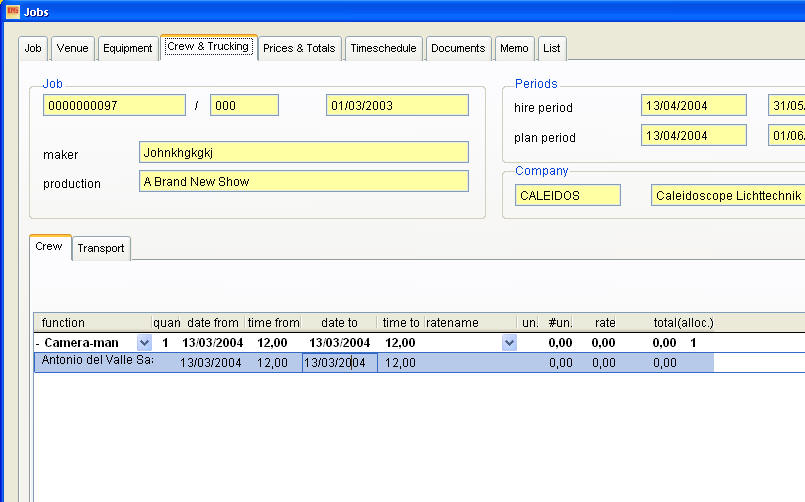Click the job date field 01/03/2003
The height and width of the screenshot is (502, 805).
[397, 105]
